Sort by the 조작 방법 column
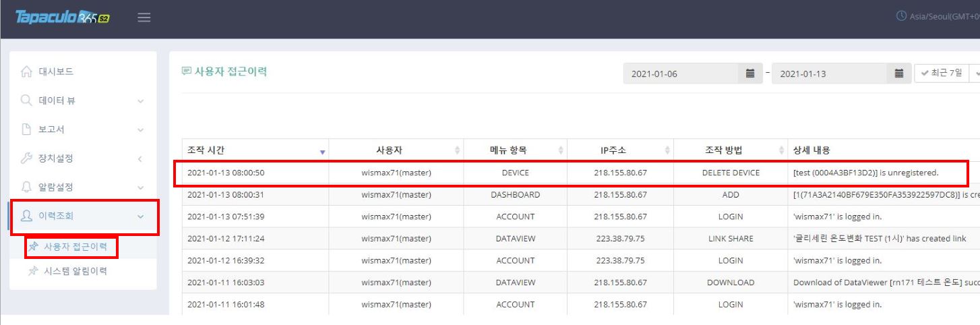The height and width of the screenshot is (325, 980). point(731,150)
